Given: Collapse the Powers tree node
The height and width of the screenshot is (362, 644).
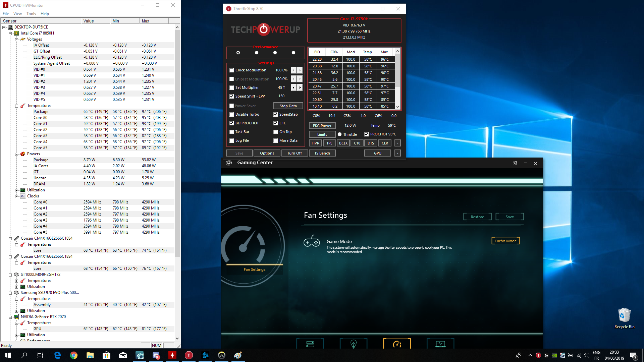Looking at the screenshot, I should tap(16, 154).
